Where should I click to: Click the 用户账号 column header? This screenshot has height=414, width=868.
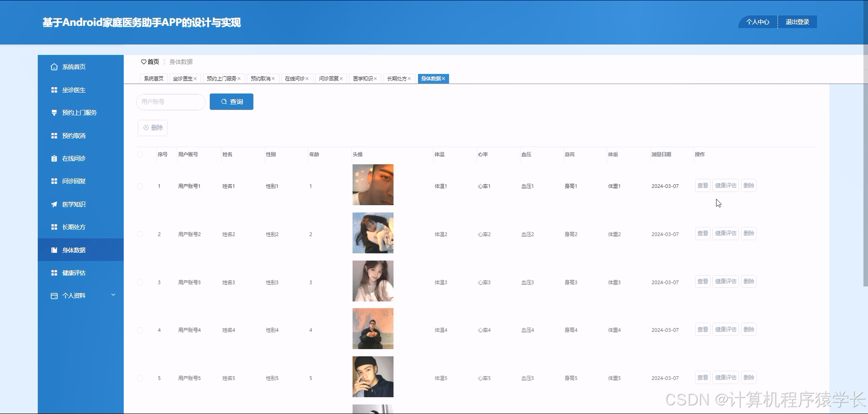pos(188,155)
